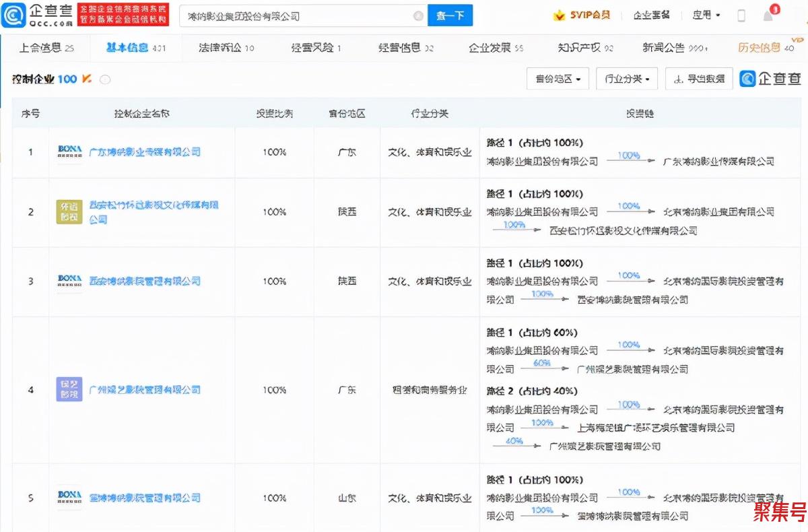Open the 企业套餐 link
The image size is (808, 532).
651,15
